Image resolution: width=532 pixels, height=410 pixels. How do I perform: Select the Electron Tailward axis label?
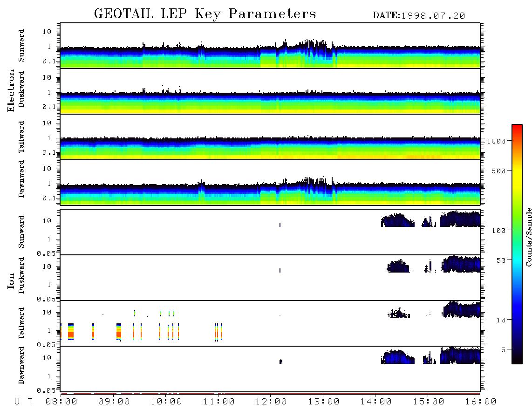pyautogui.click(x=21, y=137)
